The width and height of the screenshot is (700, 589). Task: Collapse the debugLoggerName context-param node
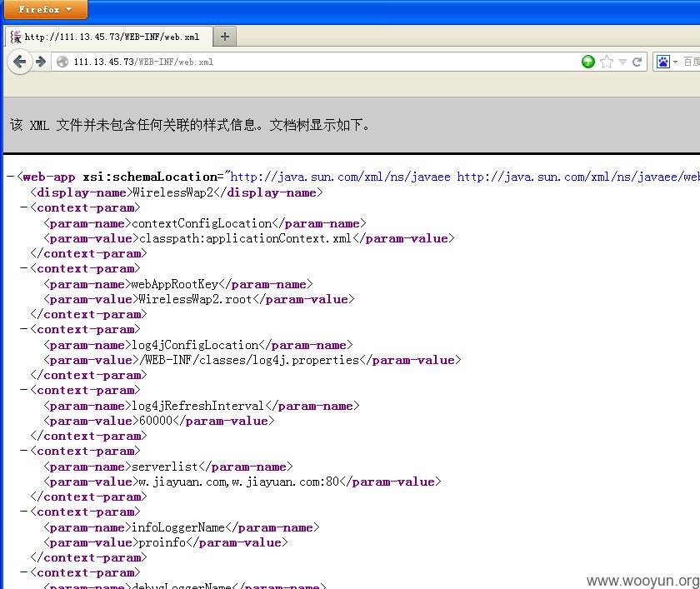(x=23, y=572)
